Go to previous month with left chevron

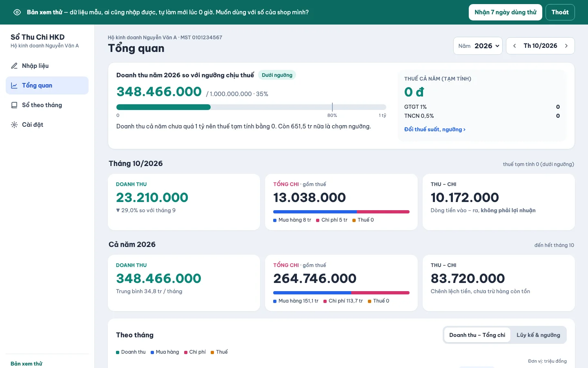click(514, 46)
